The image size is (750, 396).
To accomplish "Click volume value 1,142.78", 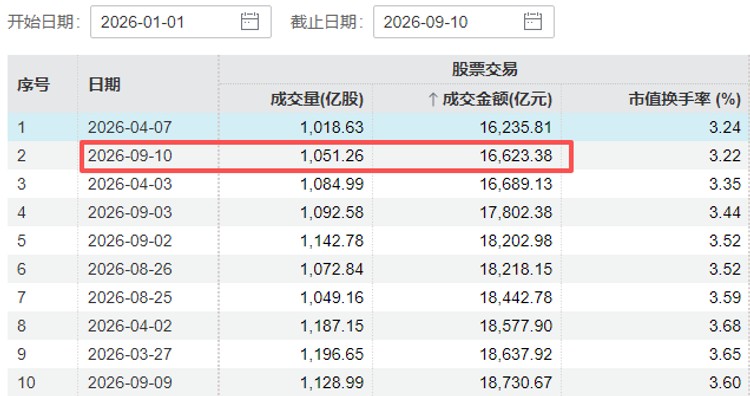I will coord(332,240).
